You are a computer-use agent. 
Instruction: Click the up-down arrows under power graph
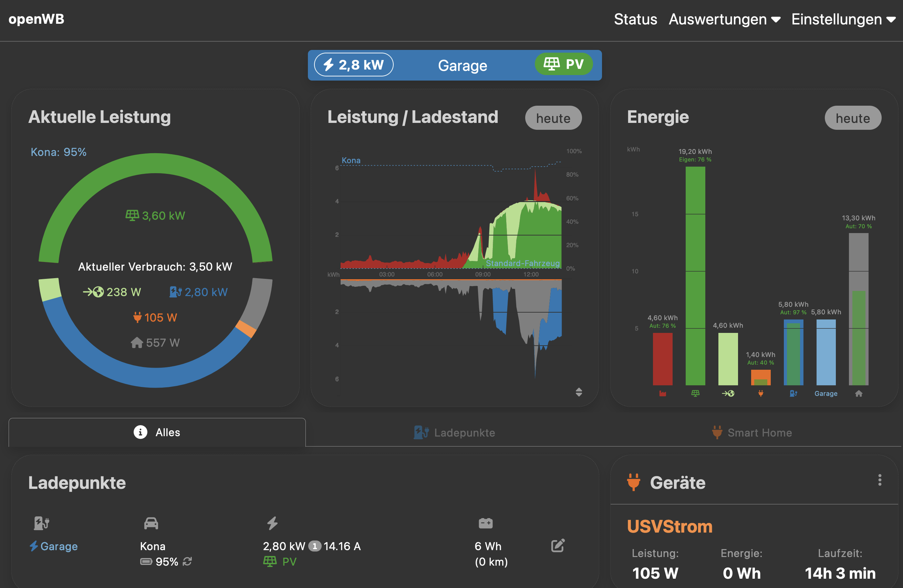[x=579, y=392]
